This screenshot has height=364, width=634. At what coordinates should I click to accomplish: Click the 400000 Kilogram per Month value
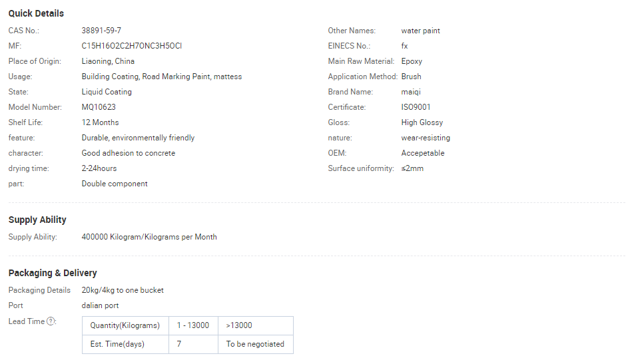[149, 237]
